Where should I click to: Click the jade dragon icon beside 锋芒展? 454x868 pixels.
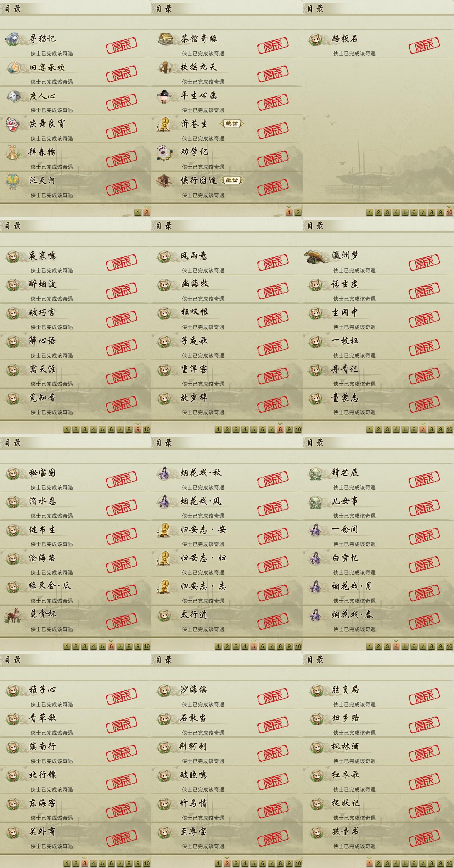pyautogui.click(x=315, y=473)
